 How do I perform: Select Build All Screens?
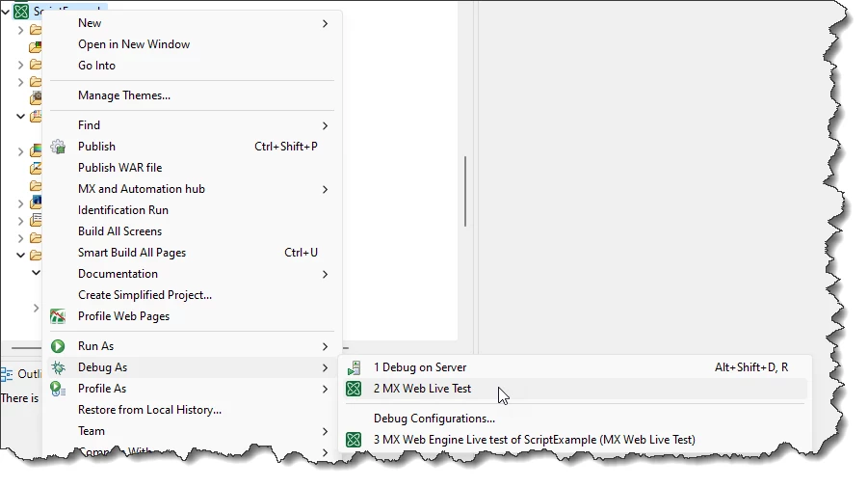192,231
